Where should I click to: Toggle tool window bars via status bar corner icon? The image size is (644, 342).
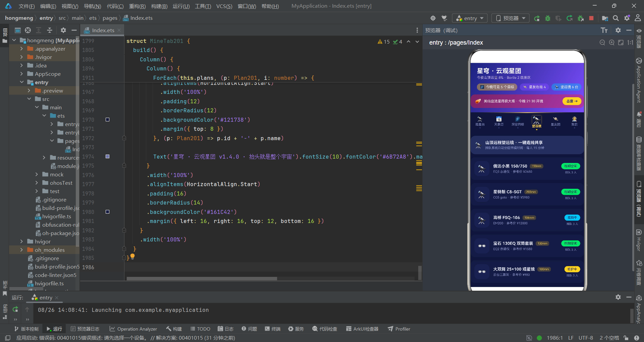point(8,338)
